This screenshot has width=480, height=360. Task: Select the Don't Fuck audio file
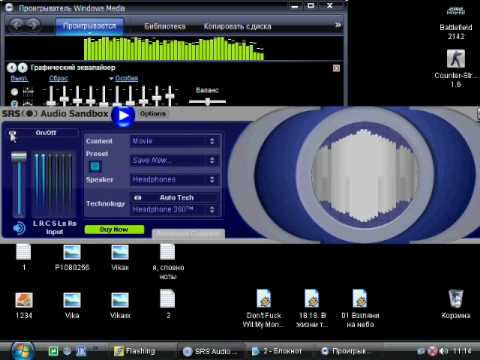pos(264,309)
